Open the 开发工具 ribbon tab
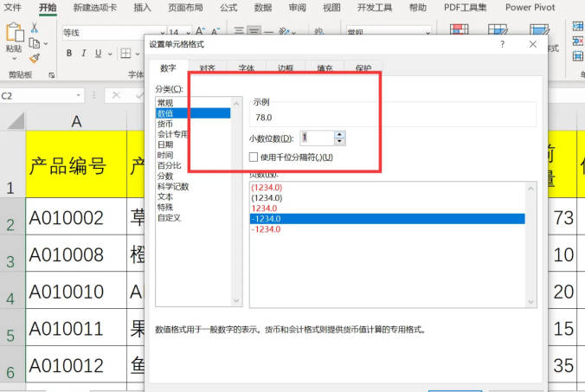 pyautogui.click(x=375, y=8)
